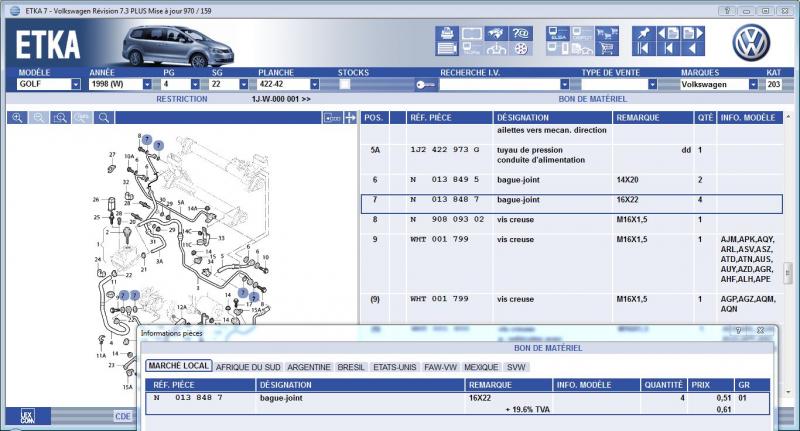Switch to the AFRIQUE DU SUD tab
Screen dimensions: 800x431
coord(248,367)
